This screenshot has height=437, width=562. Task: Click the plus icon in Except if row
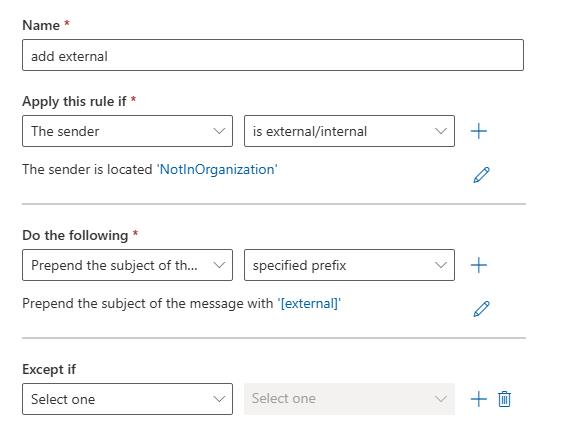coord(478,399)
